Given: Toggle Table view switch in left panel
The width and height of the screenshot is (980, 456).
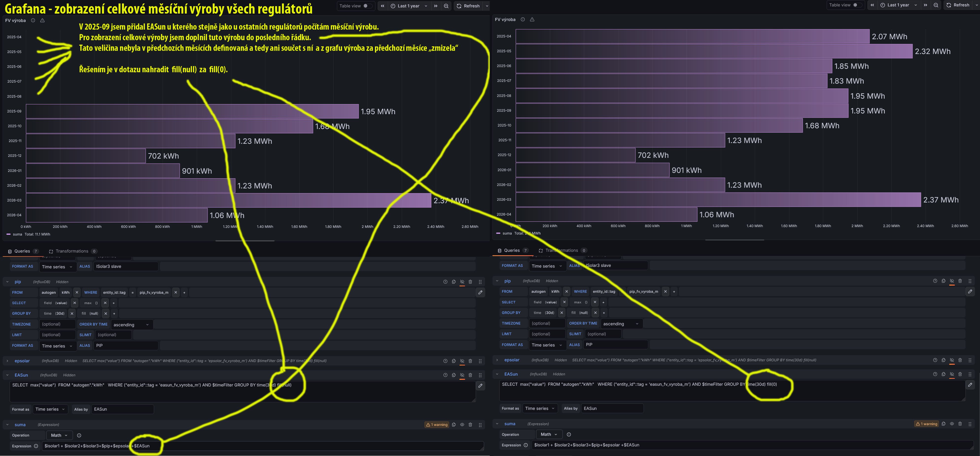Looking at the screenshot, I should point(367,6).
